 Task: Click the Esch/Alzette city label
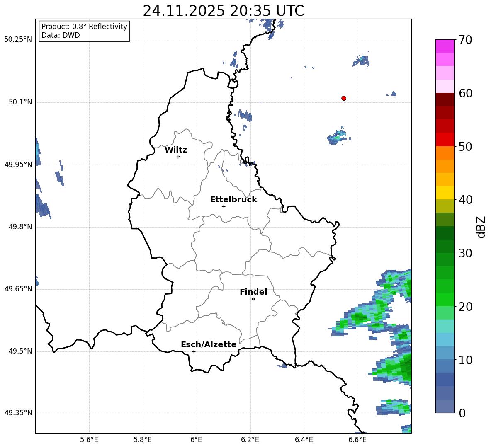[209, 344]
